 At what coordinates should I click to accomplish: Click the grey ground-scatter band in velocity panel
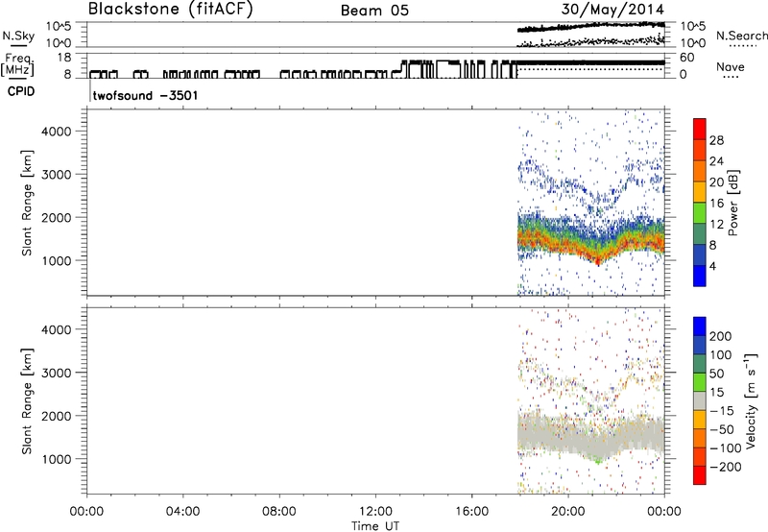[x=590, y=436]
